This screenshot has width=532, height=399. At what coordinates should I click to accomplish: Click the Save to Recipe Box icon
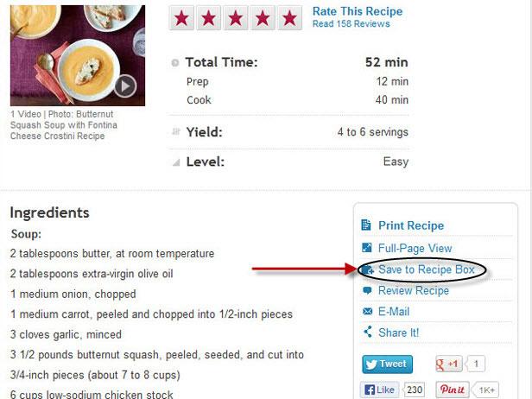tap(367, 270)
